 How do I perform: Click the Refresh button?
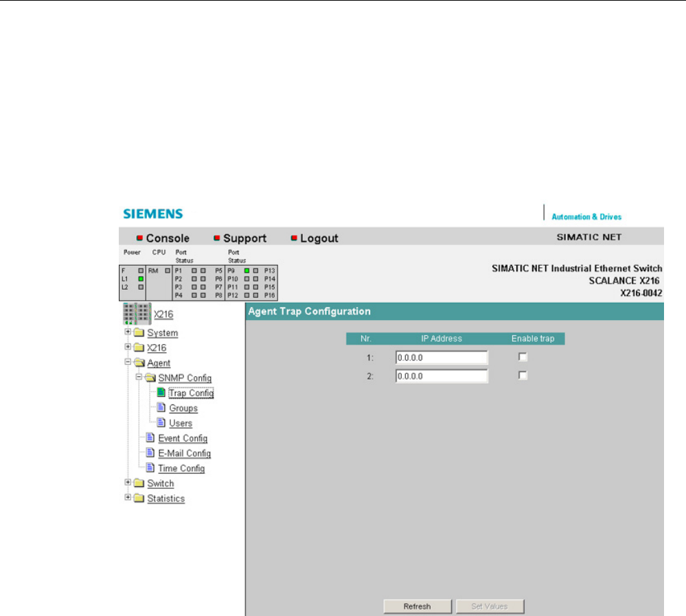[x=418, y=606]
